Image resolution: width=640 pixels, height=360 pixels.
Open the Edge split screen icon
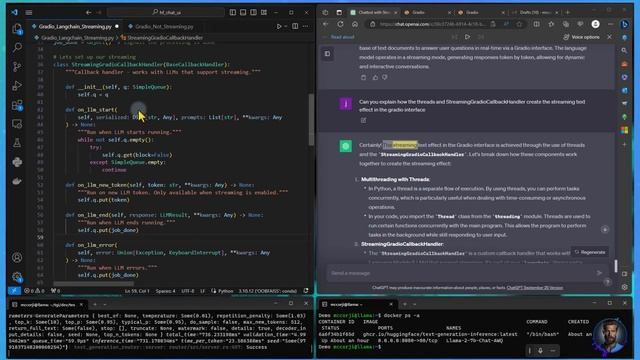536,24
